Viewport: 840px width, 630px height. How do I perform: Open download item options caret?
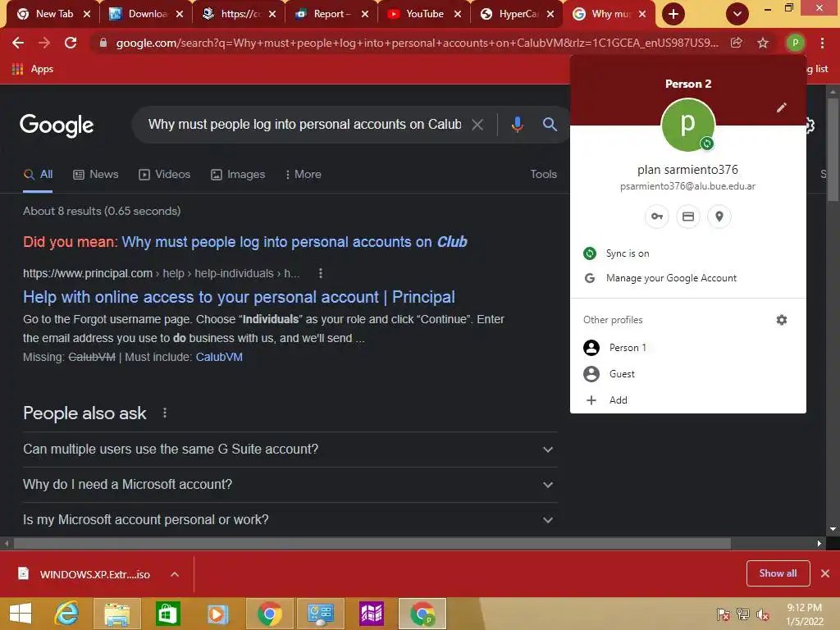click(x=175, y=575)
